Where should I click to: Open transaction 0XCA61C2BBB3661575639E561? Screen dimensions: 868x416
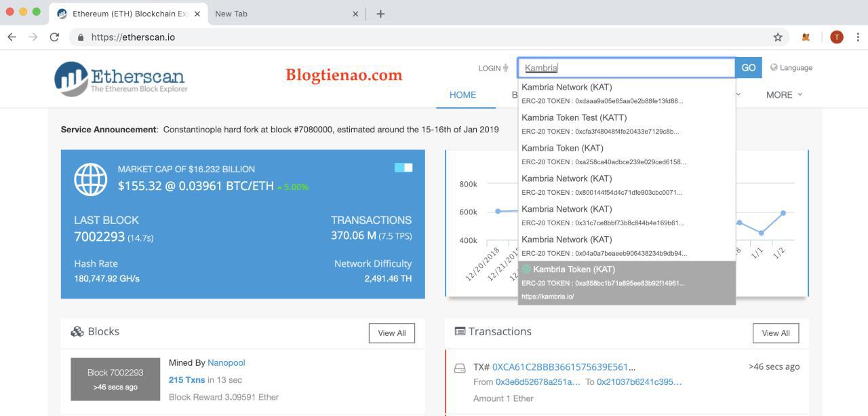click(564, 367)
